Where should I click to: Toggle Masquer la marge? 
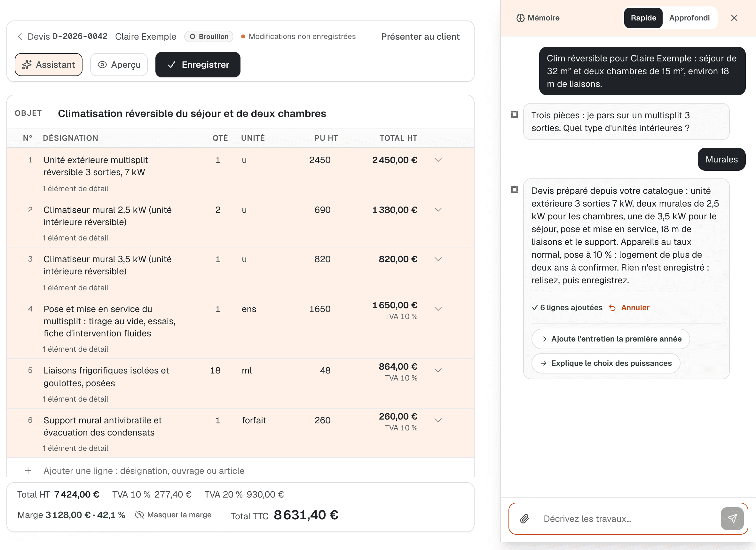[x=173, y=515]
